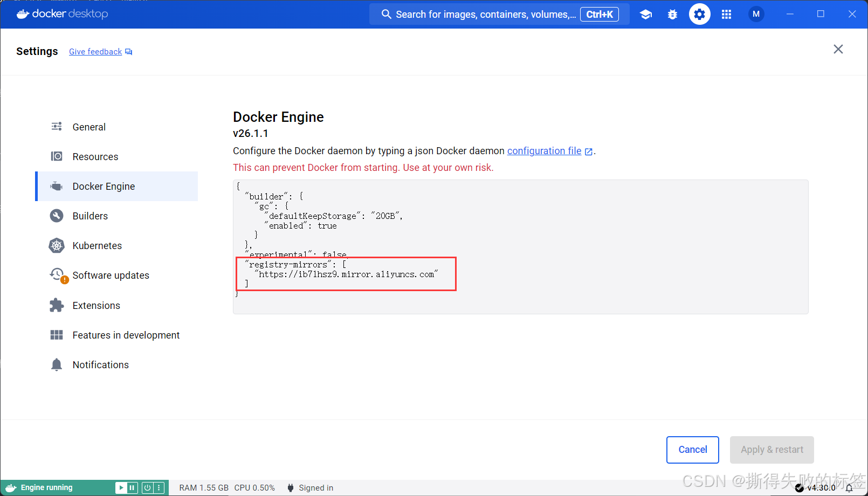Click the v26.1.1 engine version text
The image size is (868, 496).
[x=251, y=133]
